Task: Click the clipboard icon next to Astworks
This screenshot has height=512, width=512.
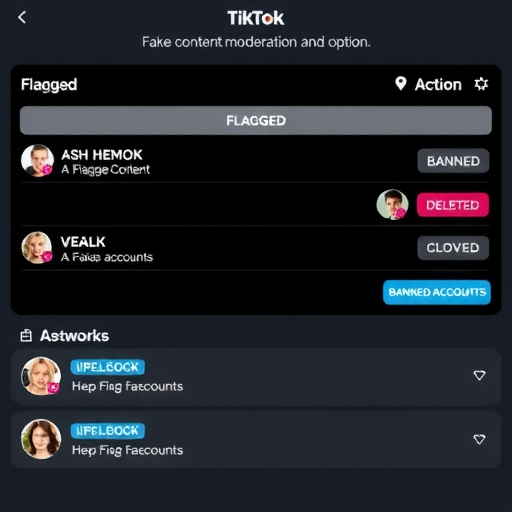Action: (x=26, y=336)
